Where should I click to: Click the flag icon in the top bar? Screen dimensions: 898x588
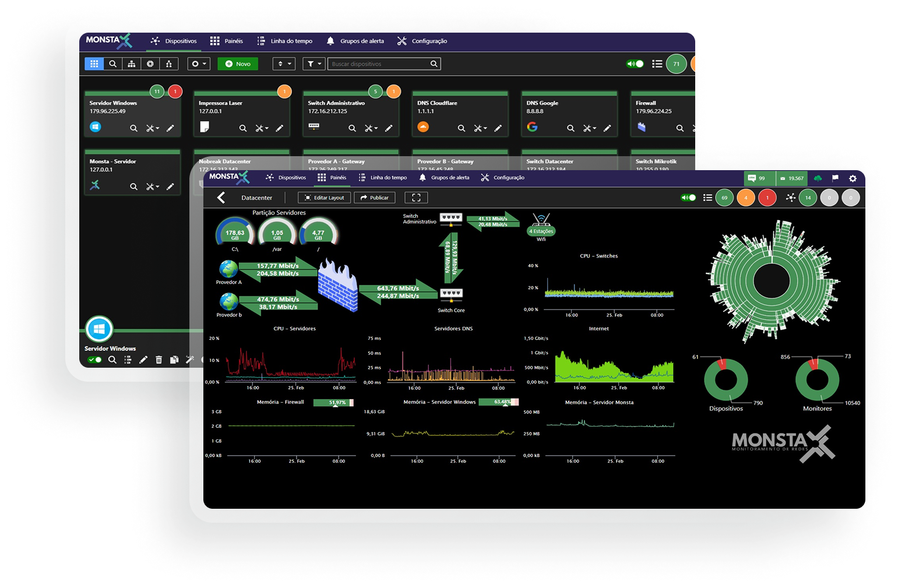coord(836,178)
